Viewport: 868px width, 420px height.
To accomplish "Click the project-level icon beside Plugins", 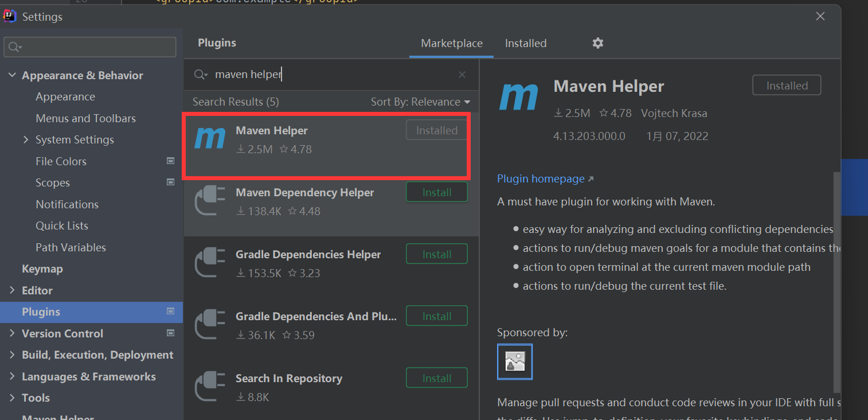I will (x=170, y=312).
